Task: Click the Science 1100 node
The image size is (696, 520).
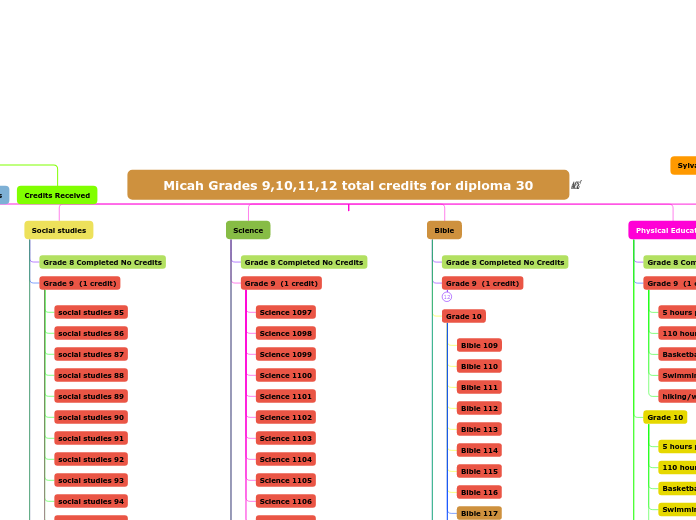Action: [286, 375]
